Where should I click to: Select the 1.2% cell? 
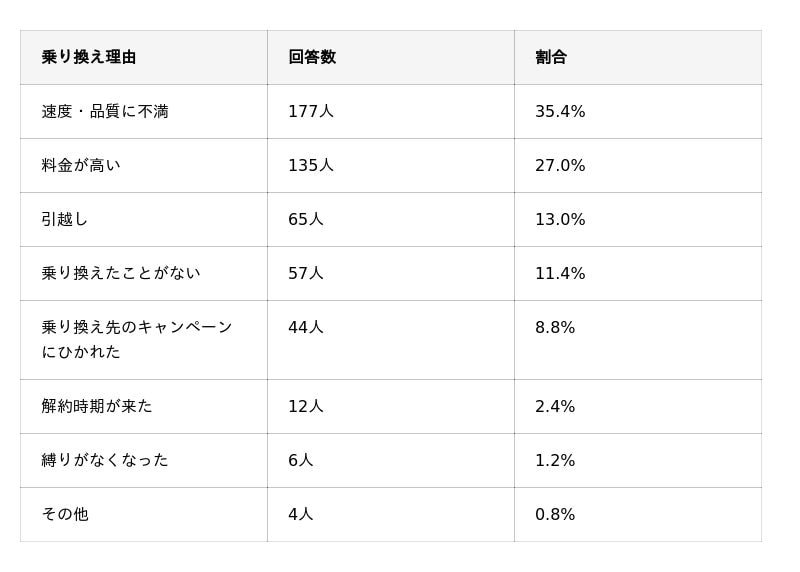coord(555,460)
